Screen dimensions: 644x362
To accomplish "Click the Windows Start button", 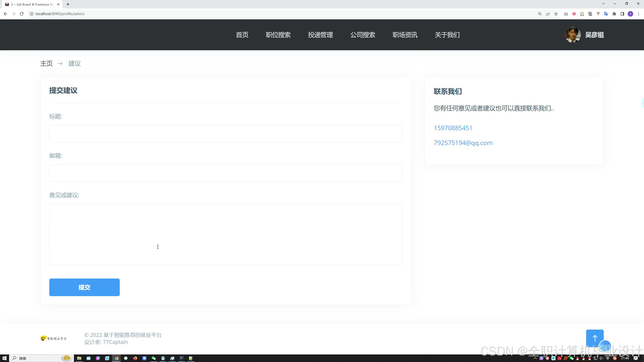I will click(5, 358).
